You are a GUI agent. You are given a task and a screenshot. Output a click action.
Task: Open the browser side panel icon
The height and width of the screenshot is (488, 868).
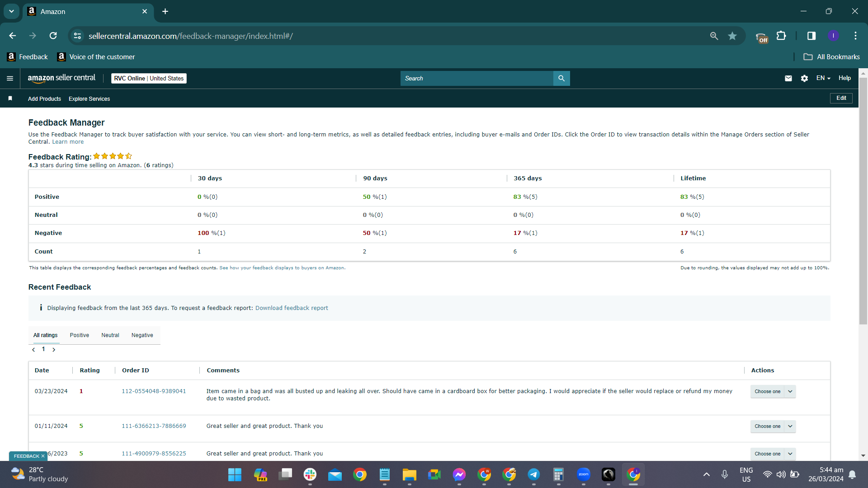pos(811,36)
